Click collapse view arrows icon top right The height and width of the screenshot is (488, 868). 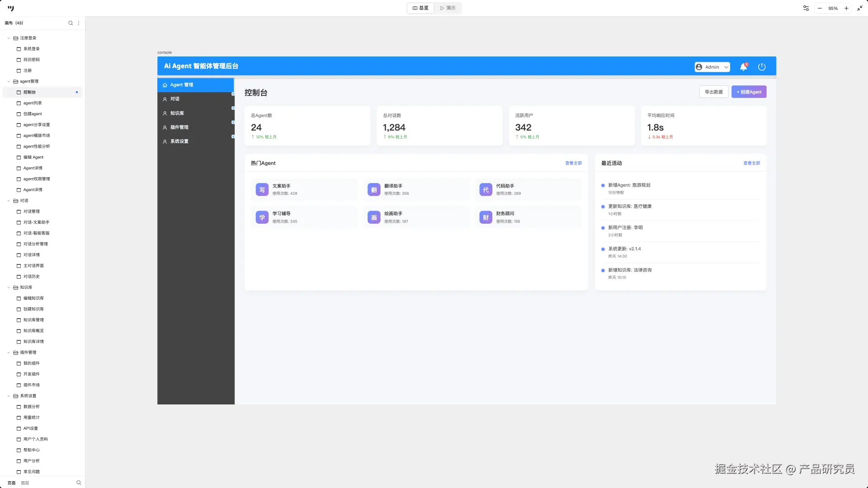(860, 8)
